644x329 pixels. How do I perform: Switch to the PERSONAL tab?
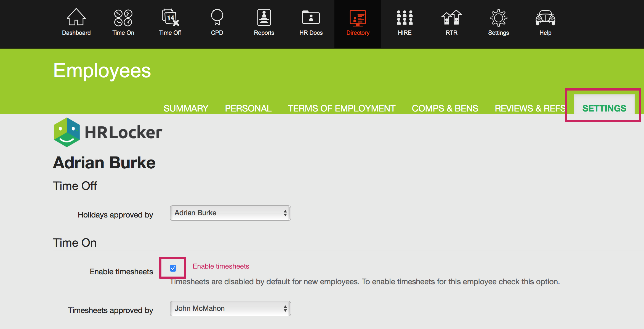(248, 108)
